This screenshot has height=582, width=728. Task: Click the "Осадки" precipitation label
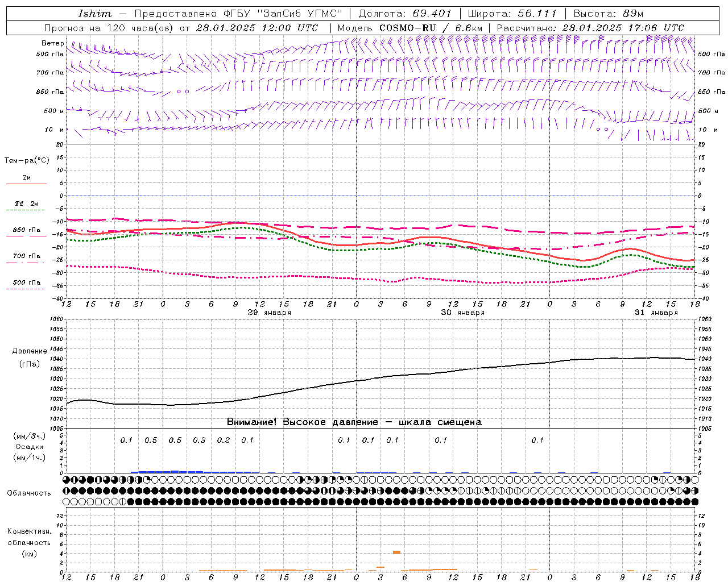click(30, 447)
